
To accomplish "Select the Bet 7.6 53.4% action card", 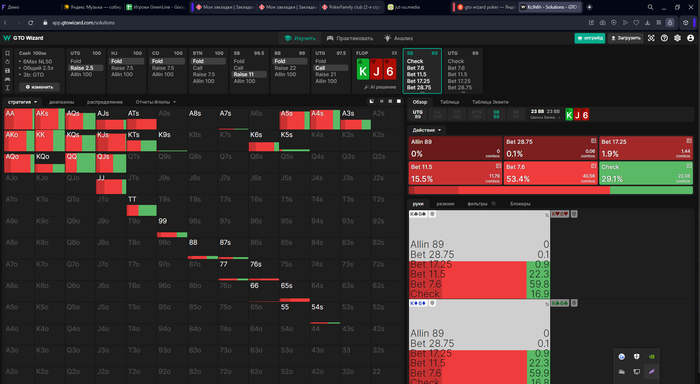I will click(x=550, y=173).
